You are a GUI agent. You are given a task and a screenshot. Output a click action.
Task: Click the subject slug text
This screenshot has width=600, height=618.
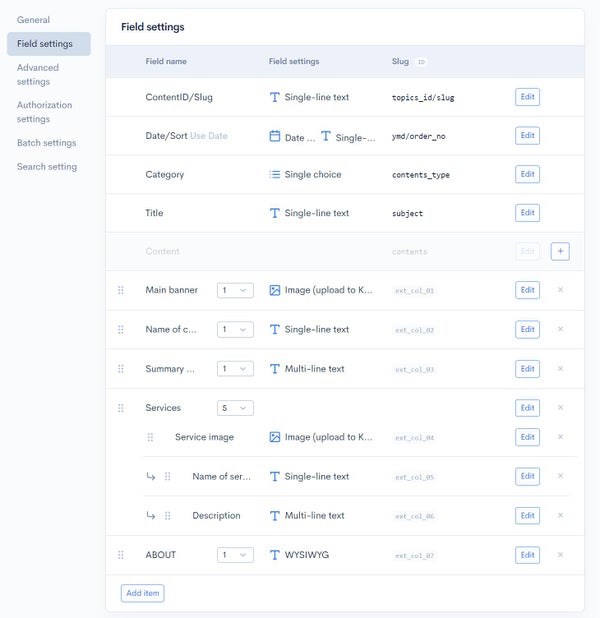tap(407, 213)
